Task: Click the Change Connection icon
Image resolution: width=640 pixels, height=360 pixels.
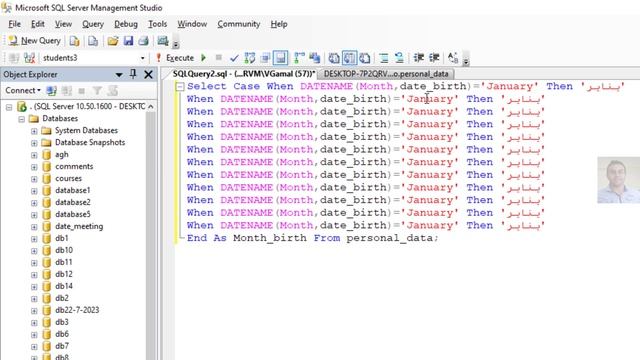Action: (x=29, y=58)
